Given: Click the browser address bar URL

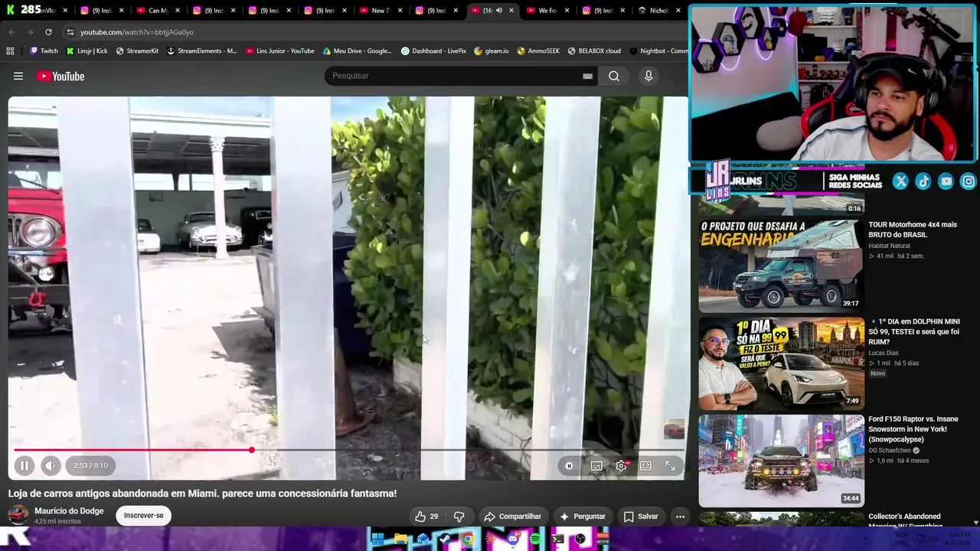Looking at the screenshot, I should pyautogui.click(x=137, y=32).
